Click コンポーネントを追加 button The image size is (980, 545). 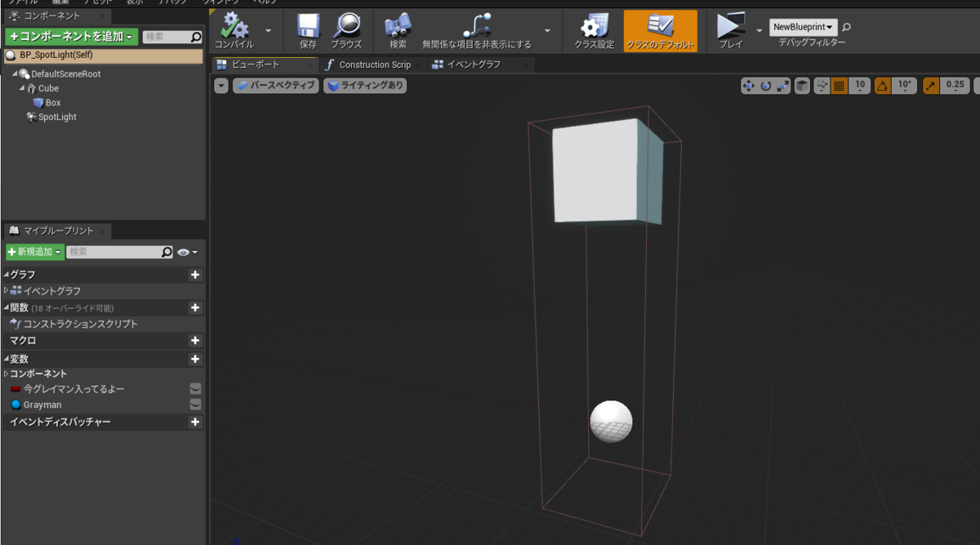(71, 37)
